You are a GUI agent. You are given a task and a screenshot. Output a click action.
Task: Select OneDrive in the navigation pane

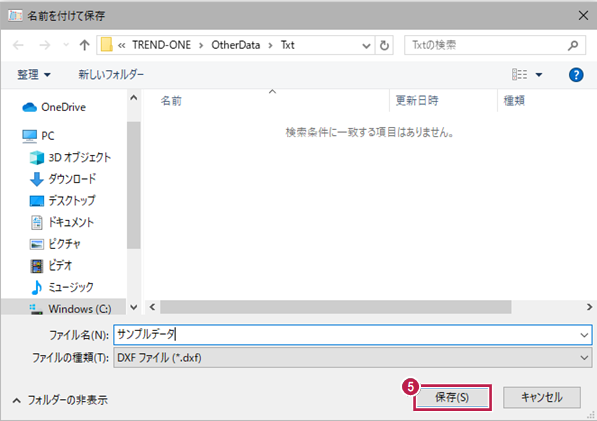click(x=54, y=107)
